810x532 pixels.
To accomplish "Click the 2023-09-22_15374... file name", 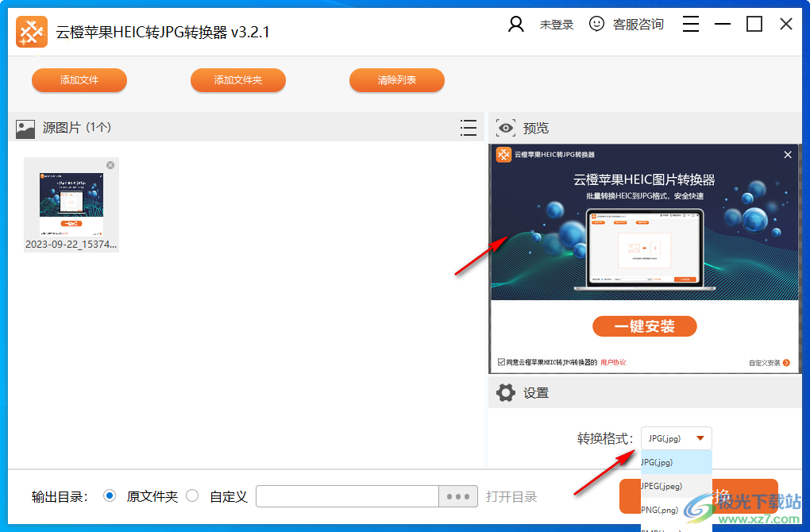I will pyautogui.click(x=71, y=245).
